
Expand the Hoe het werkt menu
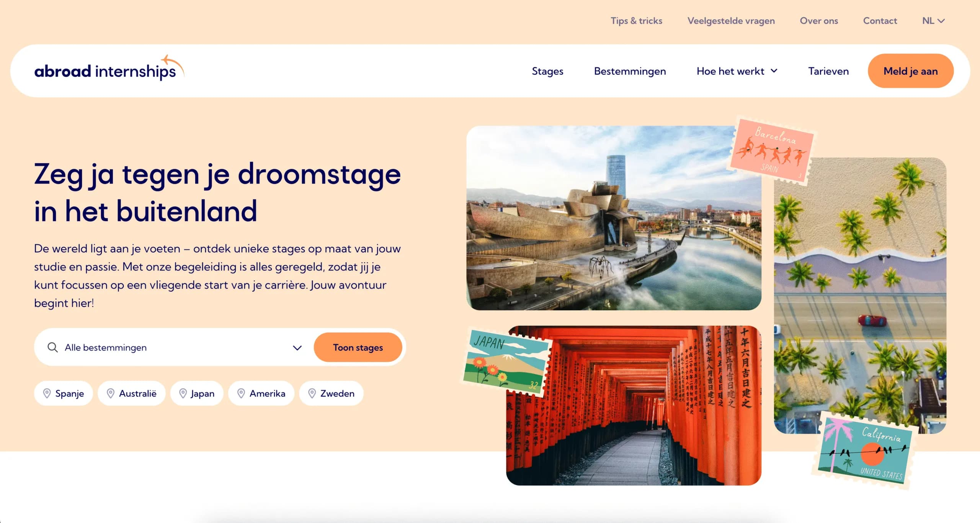pos(737,71)
